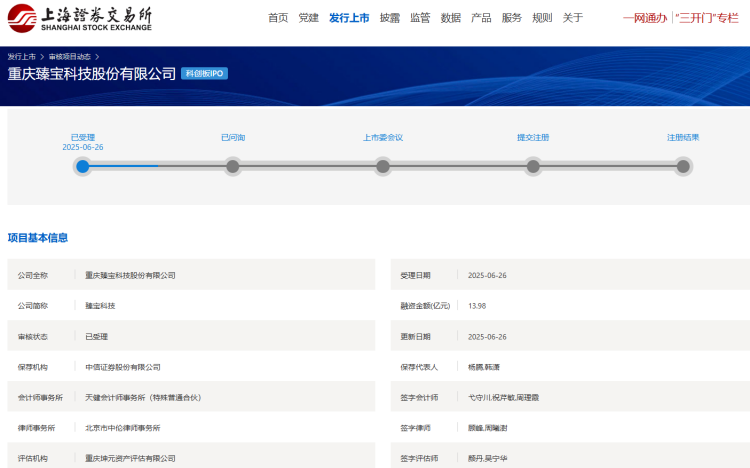
Task: Open the 党建 navigation item
Action: click(x=308, y=18)
